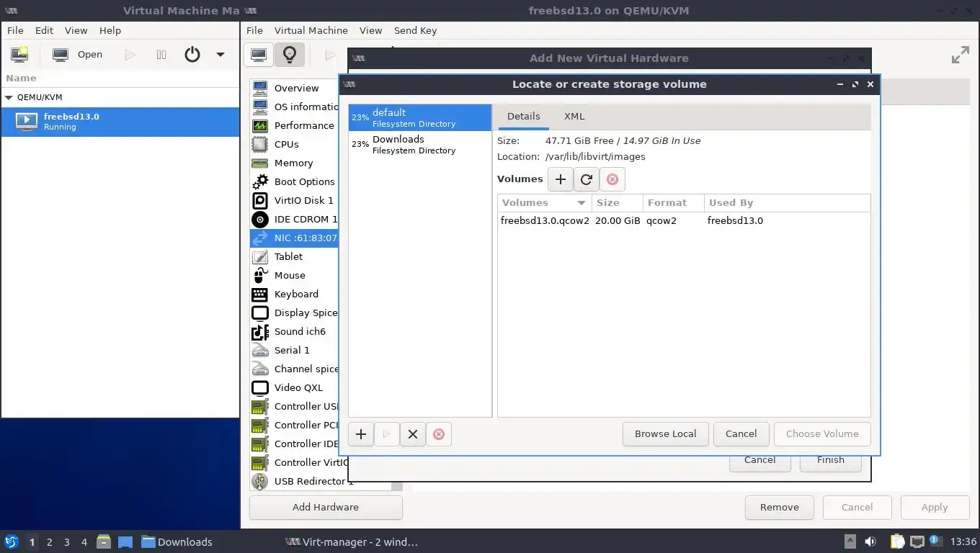Toggle fullscreen arrows icon in VM window
Image resolution: width=980 pixels, height=553 pixels.
click(960, 55)
